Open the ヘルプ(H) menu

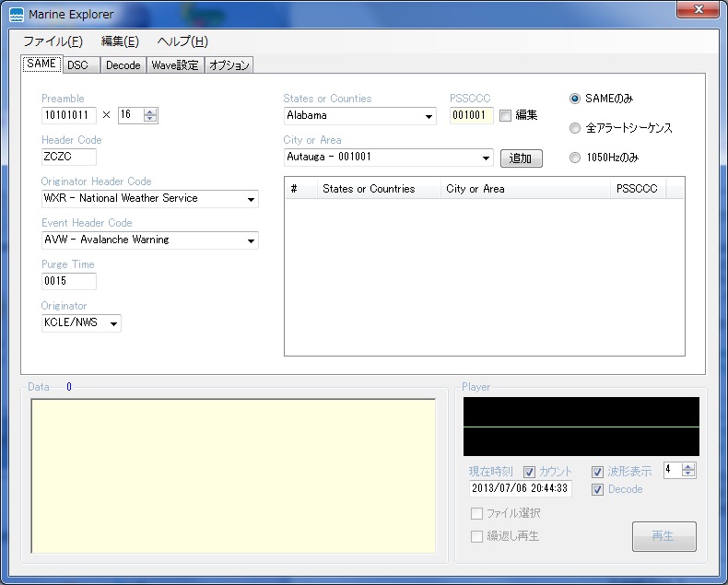pyautogui.click(x=182, y=41)
